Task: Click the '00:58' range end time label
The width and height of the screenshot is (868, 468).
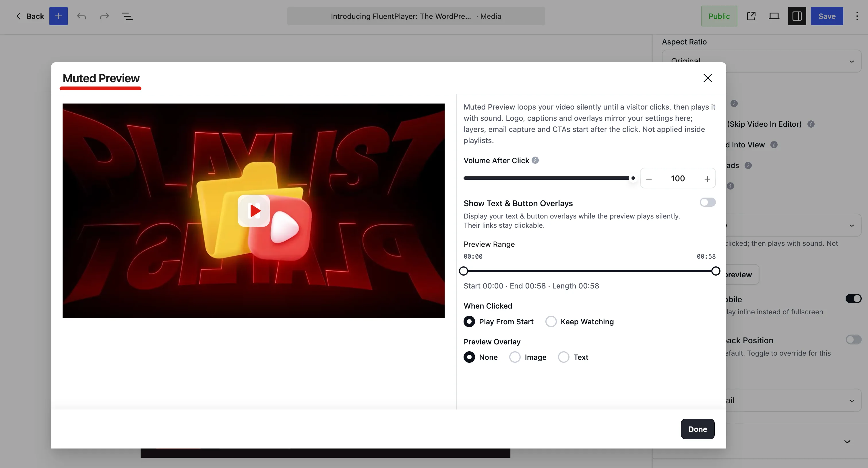Action: (706, 257)
